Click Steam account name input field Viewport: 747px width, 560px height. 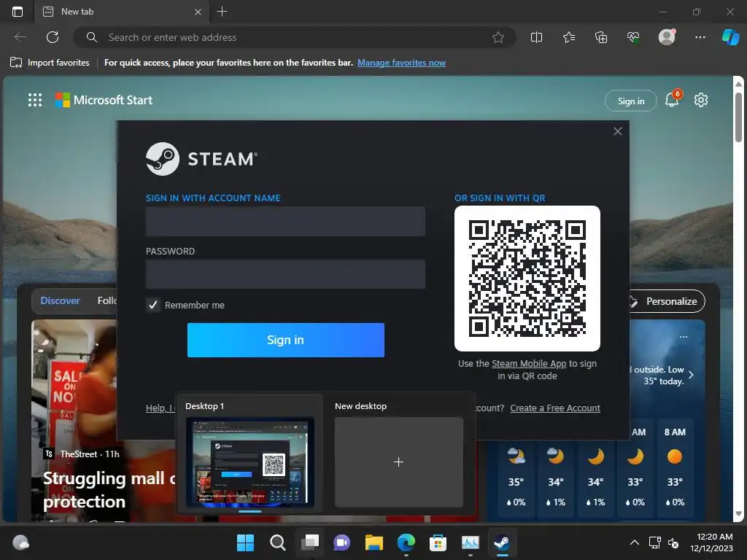coord(285,222)
